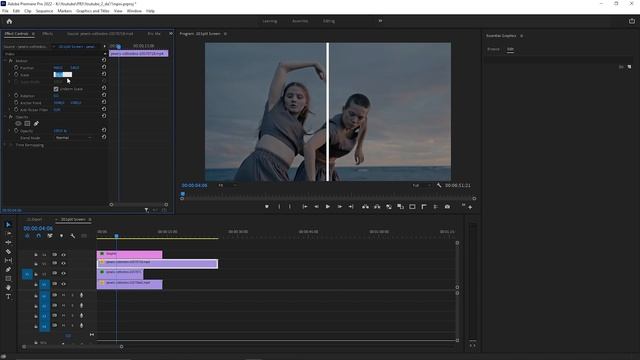The height and width of the screenshot is (360, 640).
Task: Click Export Frame camera icon
Action: pos(447,207)
